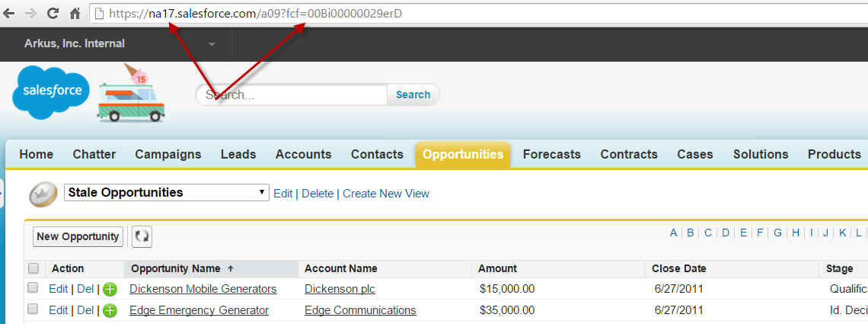The width and height of the screenshot is (868, 324).
Task: Filter list by letter D
Action: tap(725, 233)
